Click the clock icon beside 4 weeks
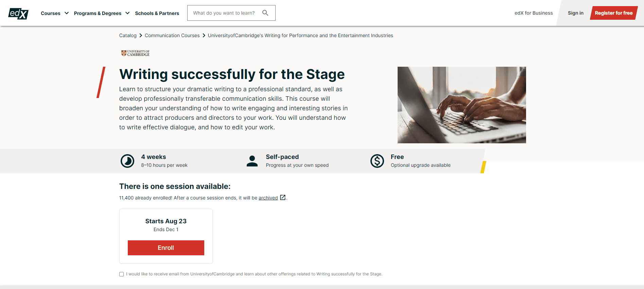644x289 pixels. 127,161
